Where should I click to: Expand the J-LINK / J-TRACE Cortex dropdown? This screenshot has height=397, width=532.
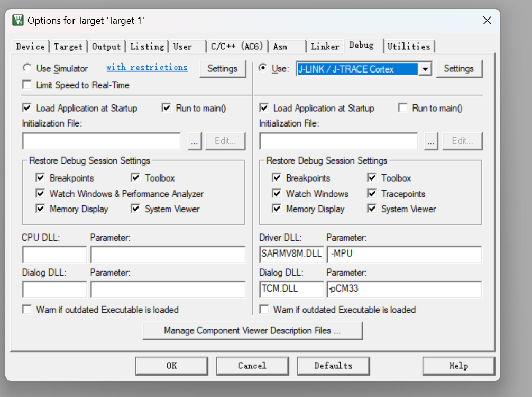coord(425,69)
